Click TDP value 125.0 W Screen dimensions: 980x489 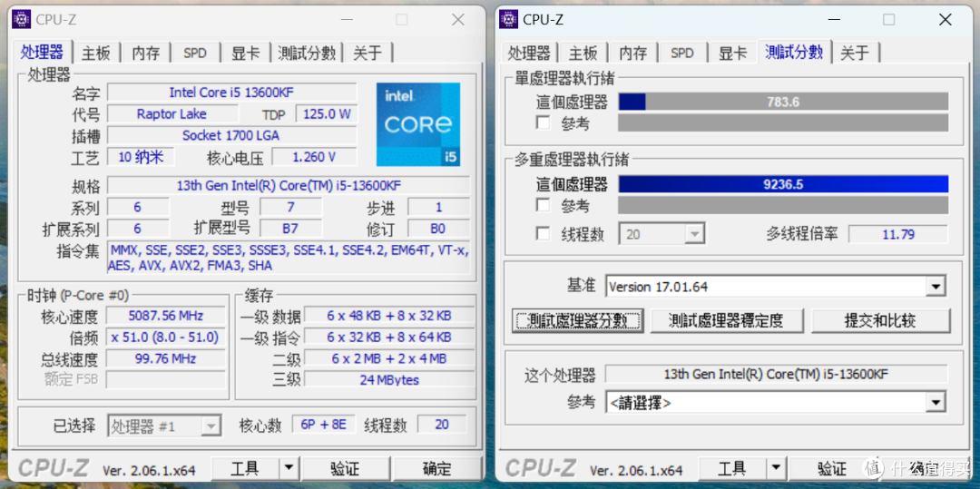coord(327,113)
